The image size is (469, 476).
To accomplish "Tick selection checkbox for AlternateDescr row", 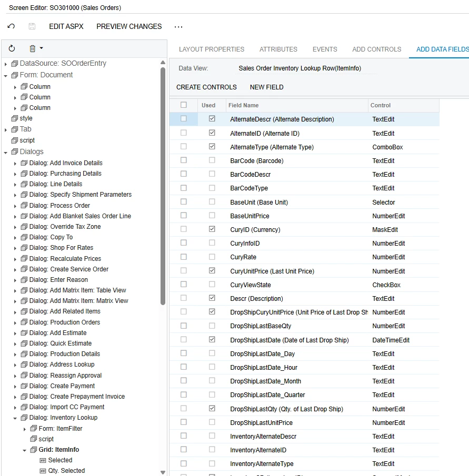I will click(184, 119).
